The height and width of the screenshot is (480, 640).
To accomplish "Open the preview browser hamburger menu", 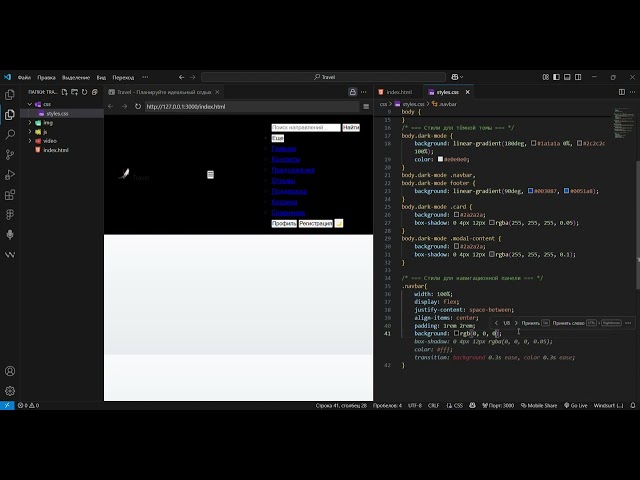I will point(366,107).
